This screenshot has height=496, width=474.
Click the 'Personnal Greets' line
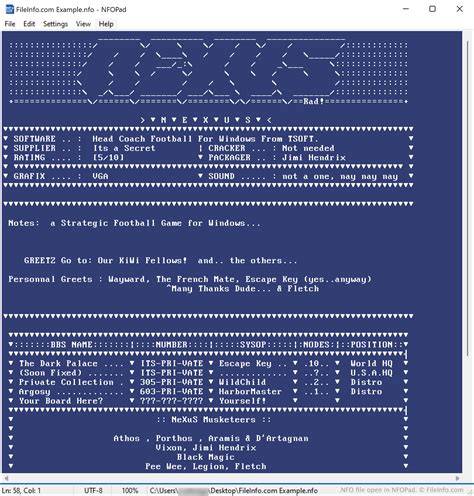tap(190, 279)
